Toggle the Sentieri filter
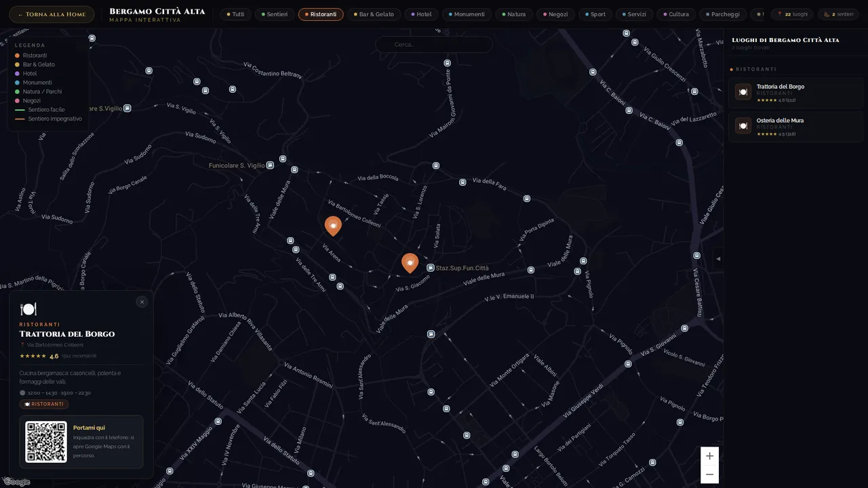 click(x=275, y=14)
